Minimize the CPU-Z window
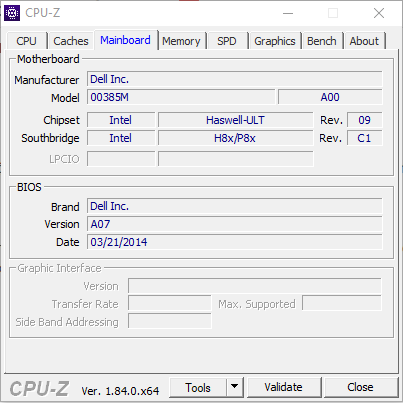Screen dimensions: 403x403 coord(288,13)
